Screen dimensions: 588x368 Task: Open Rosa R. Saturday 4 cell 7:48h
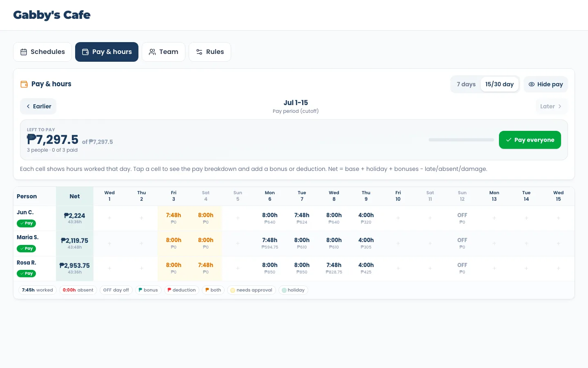206,268
